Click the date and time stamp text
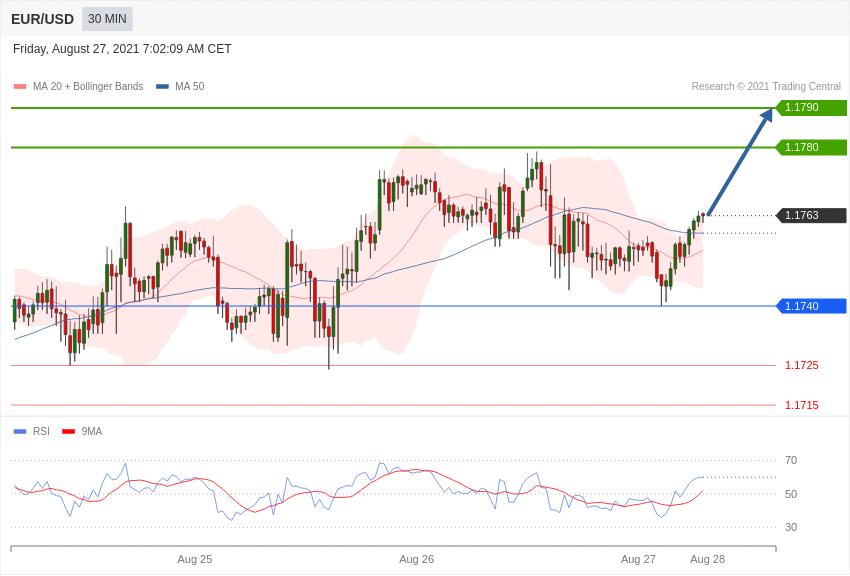This screenshot has width=850, height=576. point(122,49)
